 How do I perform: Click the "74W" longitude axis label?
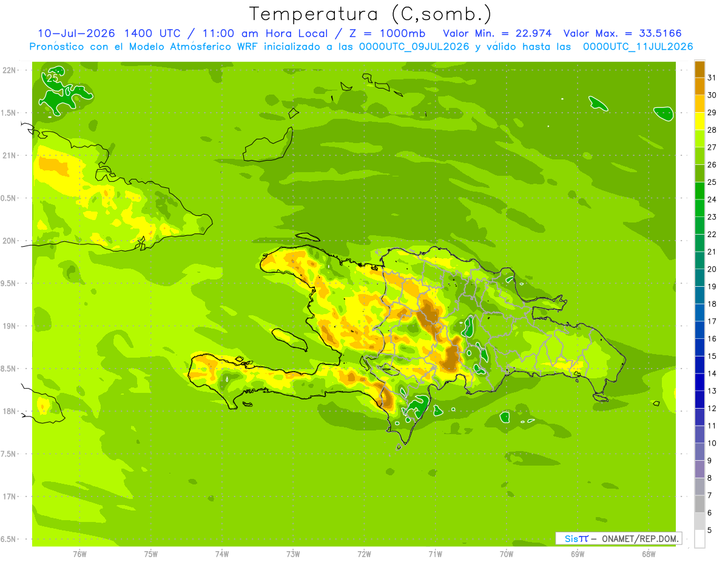[222, 554]
